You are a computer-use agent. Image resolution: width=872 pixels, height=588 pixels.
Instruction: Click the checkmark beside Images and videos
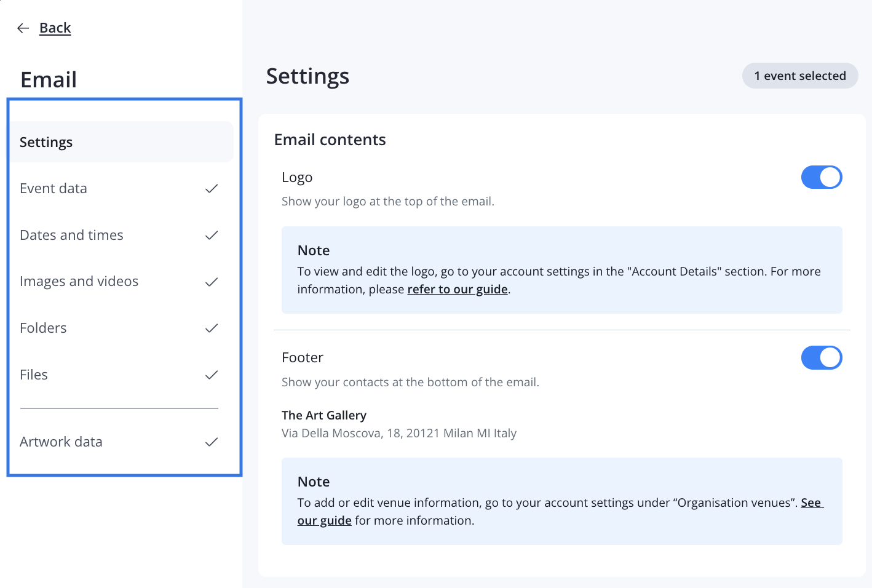(212, 282)
